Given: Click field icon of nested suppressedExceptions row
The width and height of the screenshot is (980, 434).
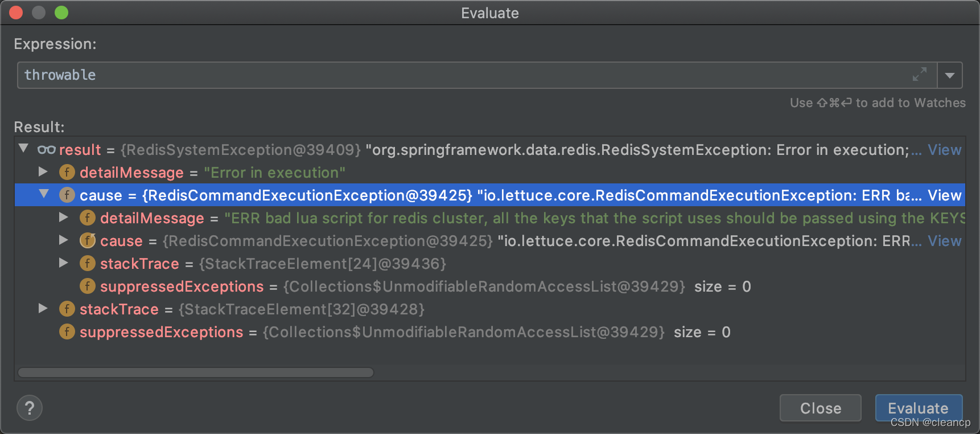Looking at the screenshot, I should 88,286.
